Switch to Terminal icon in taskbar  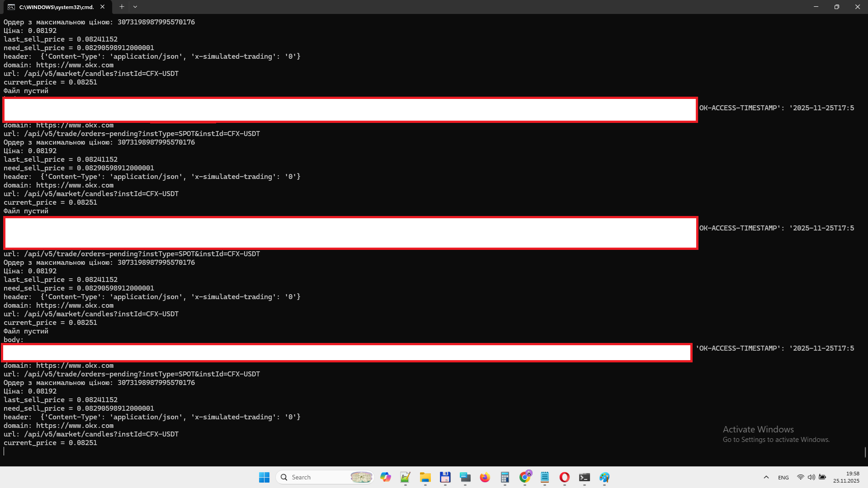(584, 477)
